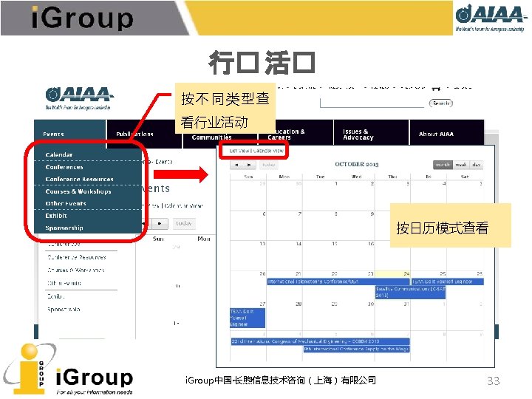The image size is (532, 399).
Task: Click next arrow in the background calendar
Action: click(x=159, y=224)
